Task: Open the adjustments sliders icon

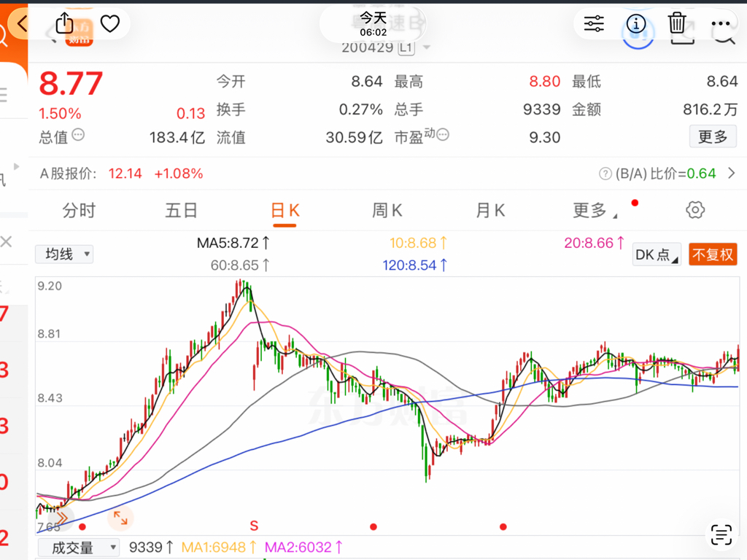Action: tap(594, 24)
